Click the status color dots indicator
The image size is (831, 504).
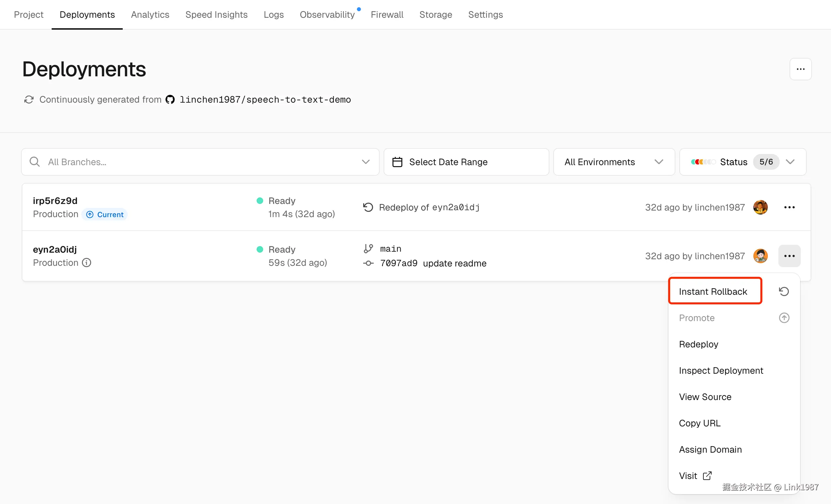[x=703, y=162]
